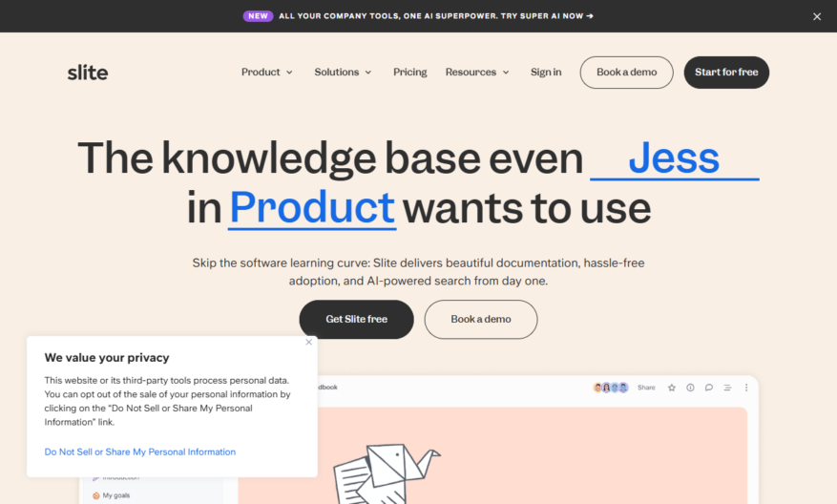Click Book a demo in the header
The height and width of the screenshot is (504, 837).
click(627, 73)
